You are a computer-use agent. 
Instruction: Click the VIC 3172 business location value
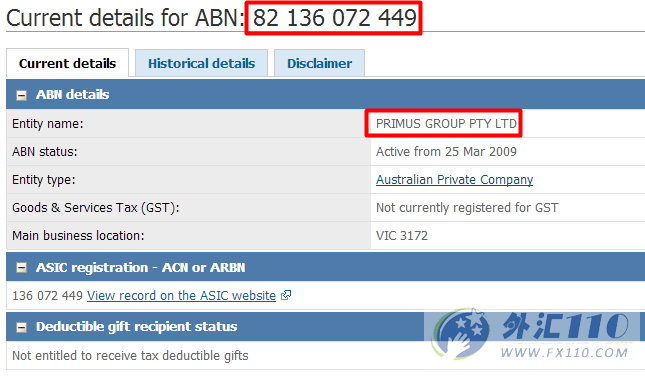(402, 235)
